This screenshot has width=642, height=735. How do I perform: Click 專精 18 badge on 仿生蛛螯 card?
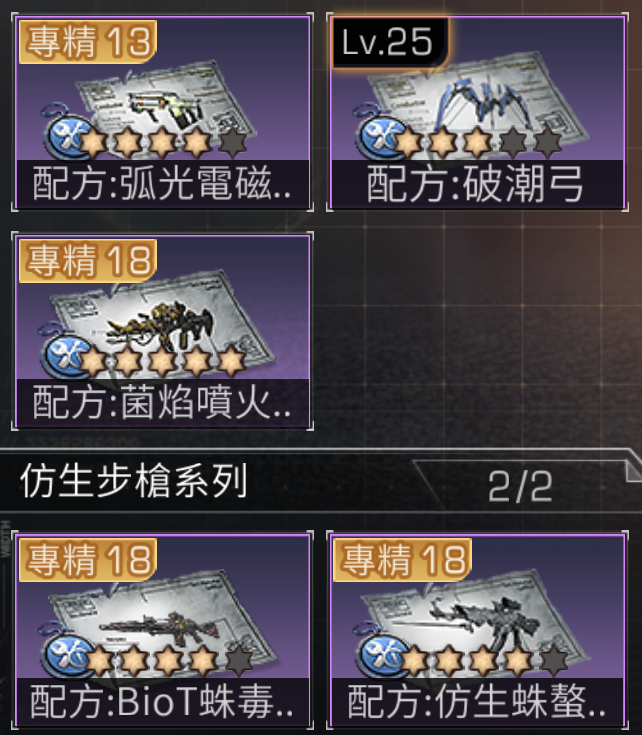(403, 560)
